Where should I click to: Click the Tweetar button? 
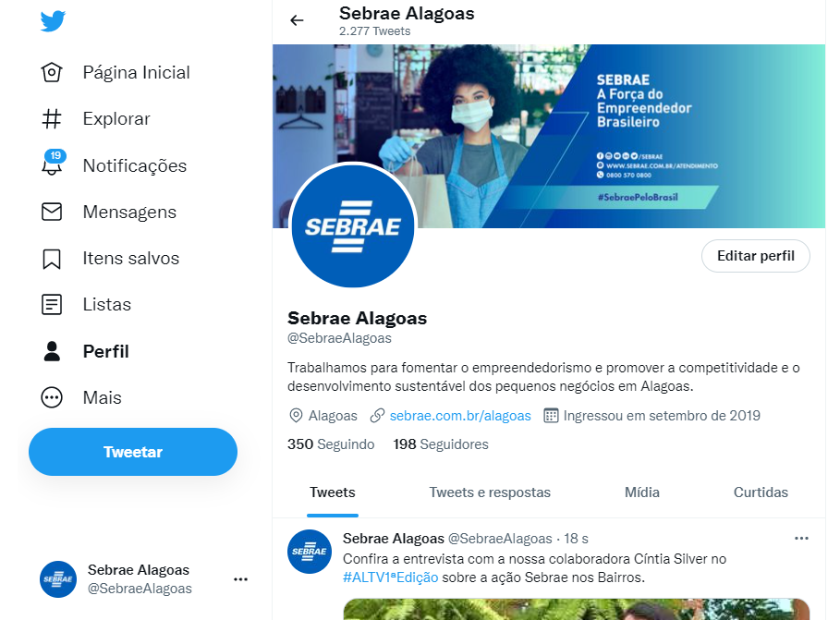coord(133,452)
